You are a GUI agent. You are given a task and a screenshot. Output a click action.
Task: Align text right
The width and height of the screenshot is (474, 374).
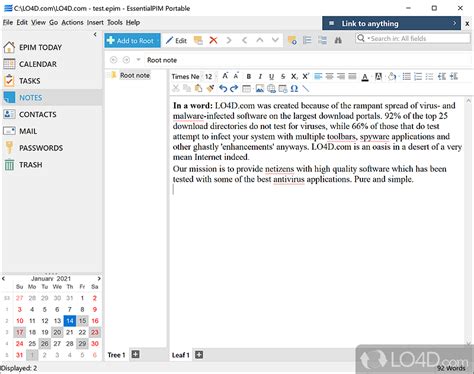(x=341, y=77)
